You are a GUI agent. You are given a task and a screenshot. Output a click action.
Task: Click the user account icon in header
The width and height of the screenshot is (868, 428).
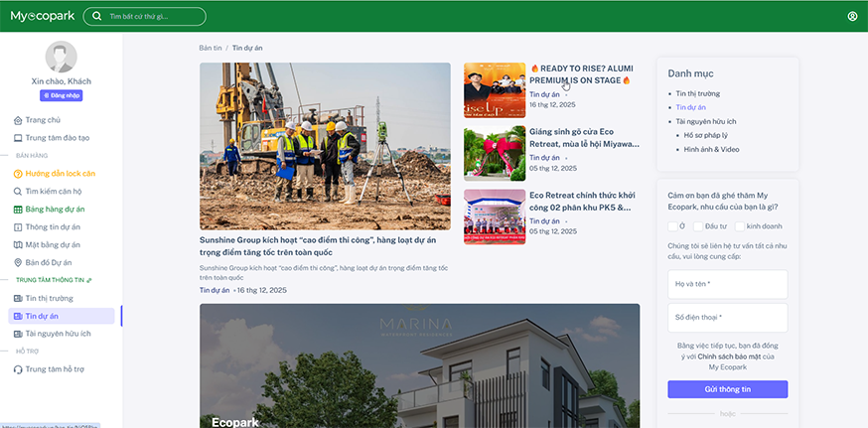[852, 16]
